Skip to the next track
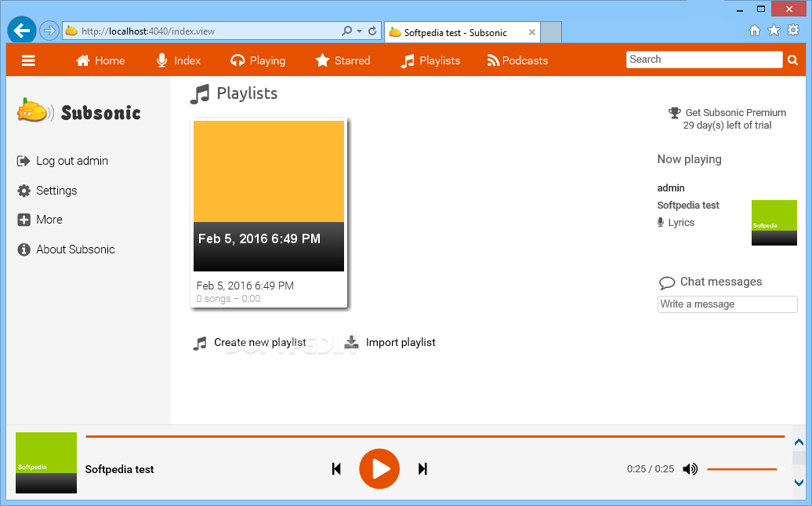Screen dimensions: 812x506 [422, 468]
